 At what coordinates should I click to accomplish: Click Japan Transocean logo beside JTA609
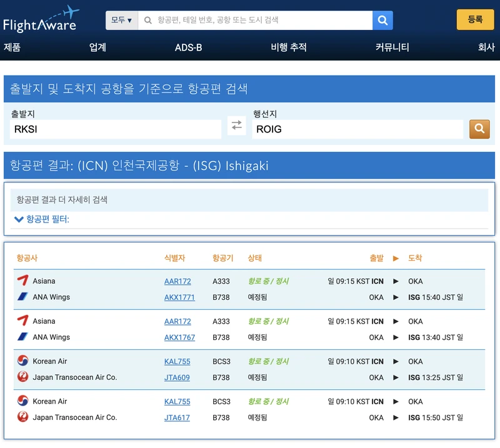23,377
